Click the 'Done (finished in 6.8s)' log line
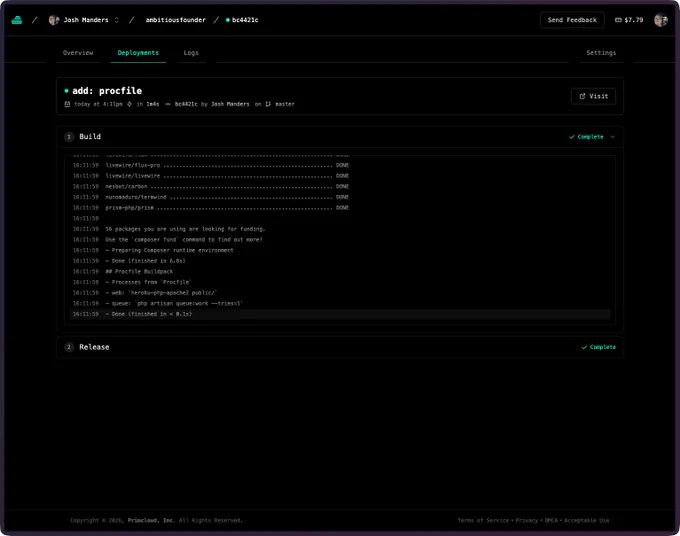The width and height of the screenshot is (680, 536). tap(340, 261)
